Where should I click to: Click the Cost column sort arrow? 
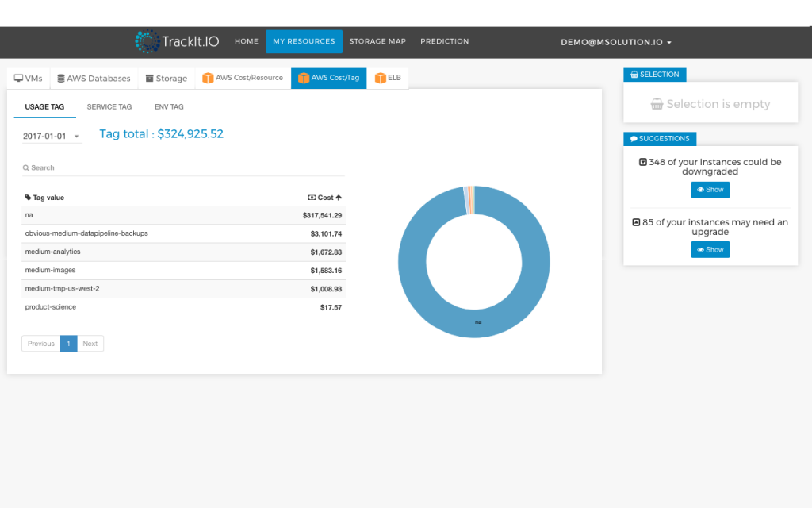tap(340, 197)
